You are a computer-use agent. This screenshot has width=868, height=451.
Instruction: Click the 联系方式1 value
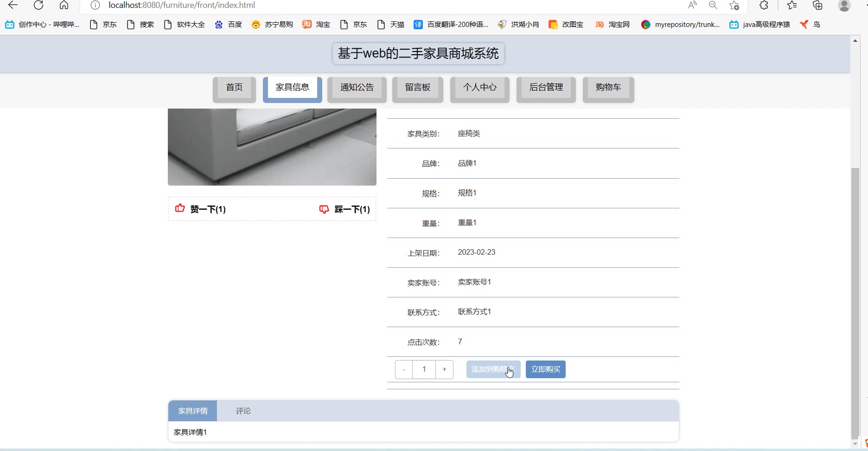pyautogui.click(x=474, y=312)
